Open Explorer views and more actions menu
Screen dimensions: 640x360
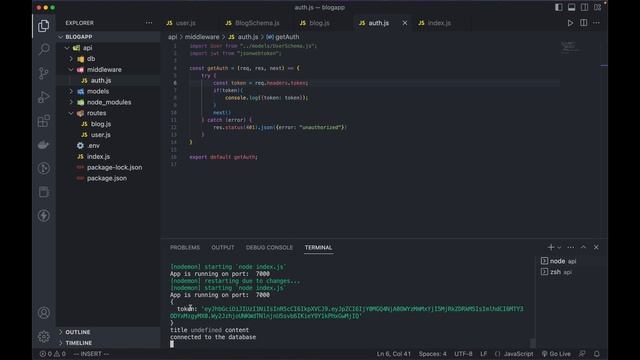point(149,23)
